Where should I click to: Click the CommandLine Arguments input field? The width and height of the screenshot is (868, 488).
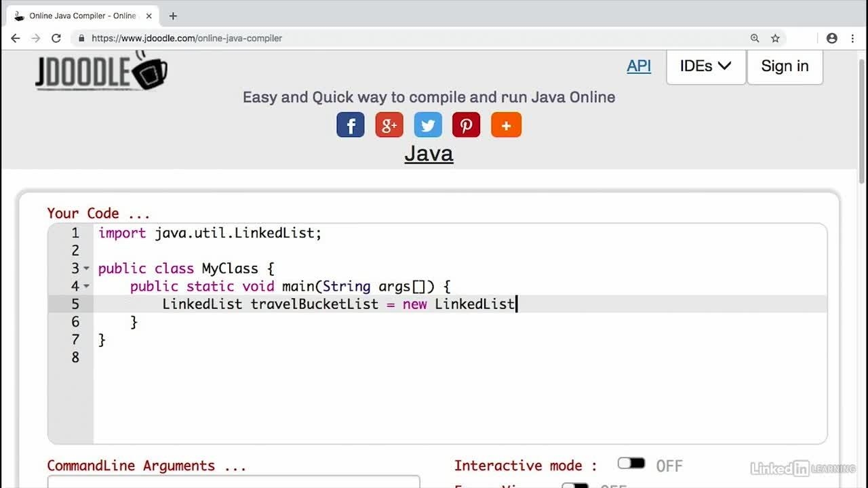pyautogui.click(x=233, y=481)
